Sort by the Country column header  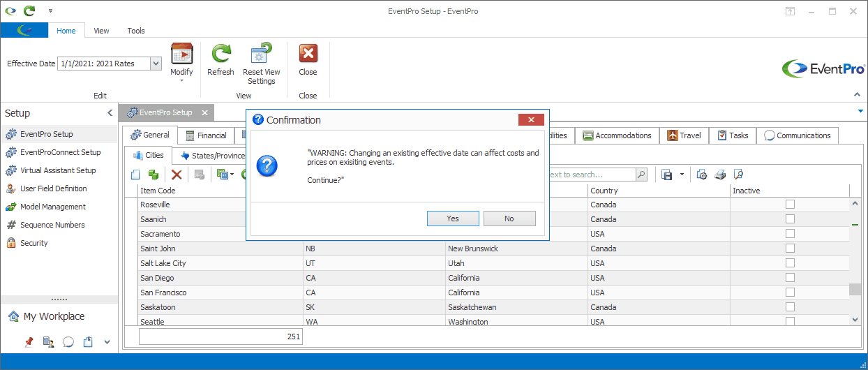click(659, 191)
